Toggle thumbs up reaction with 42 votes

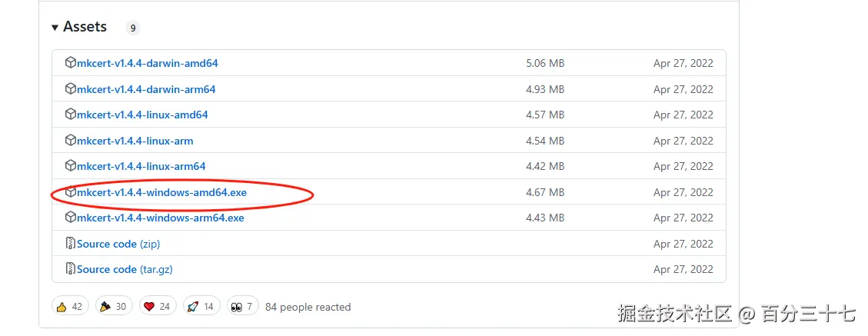[70, 306]
